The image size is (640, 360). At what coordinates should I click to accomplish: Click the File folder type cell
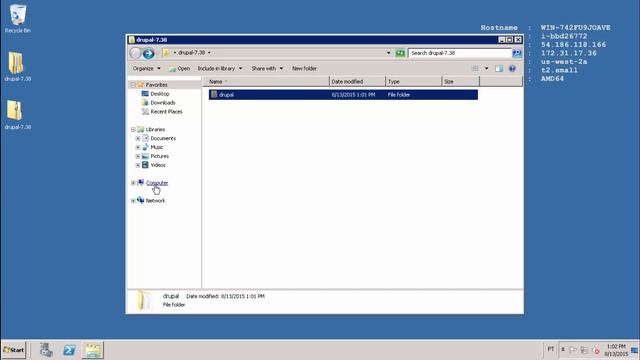coord(399,95)
